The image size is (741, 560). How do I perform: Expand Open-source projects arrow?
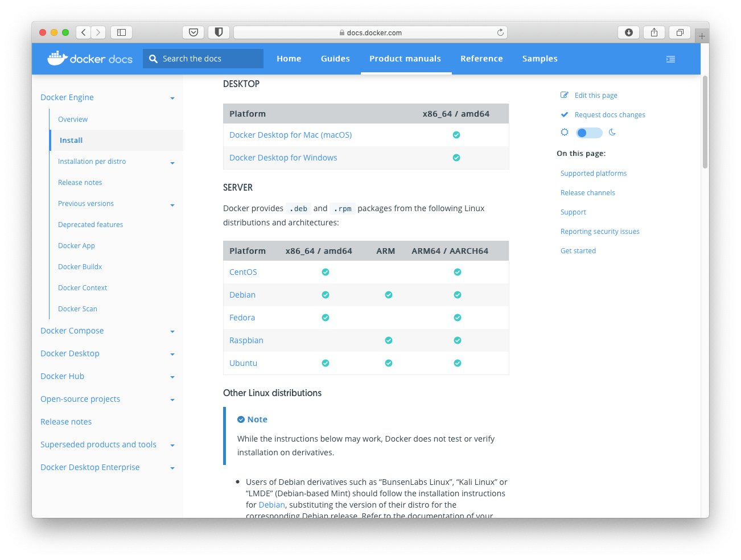click(172, 400)
